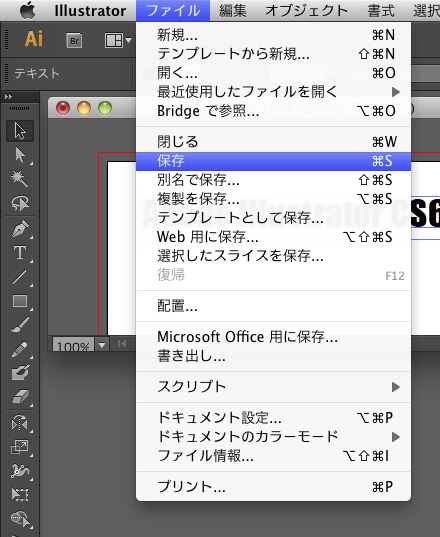440x537 pixels.
Task: Choose テンプレートから新規...
Action: (274, 54)
